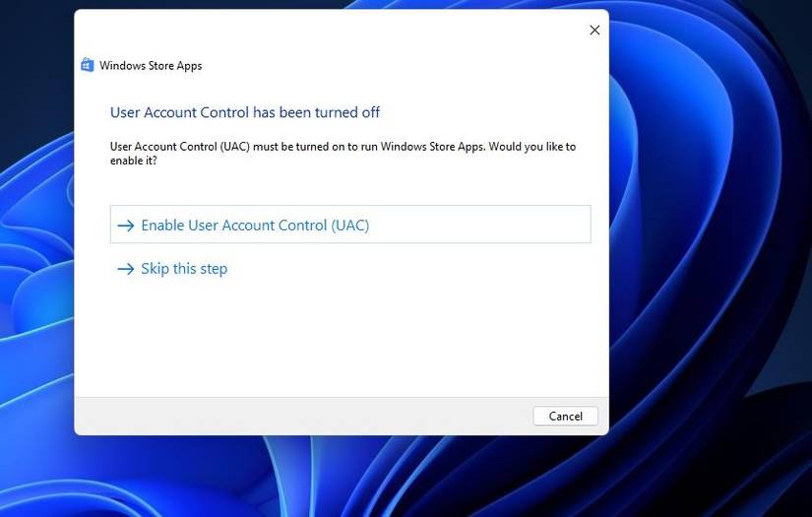Click the 'Windows Store Apps' title text
The width and height of the screenshot is (812, 517).
tap(151, 66)
